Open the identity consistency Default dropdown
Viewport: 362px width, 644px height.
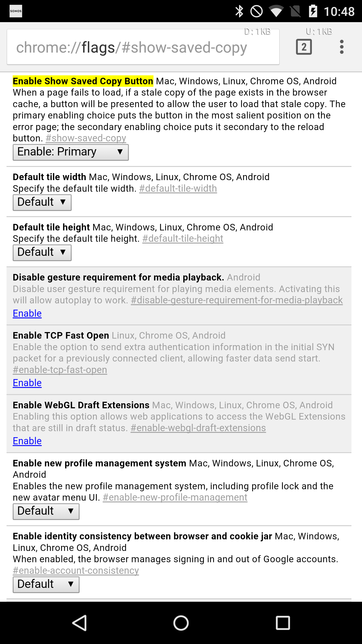46,584
